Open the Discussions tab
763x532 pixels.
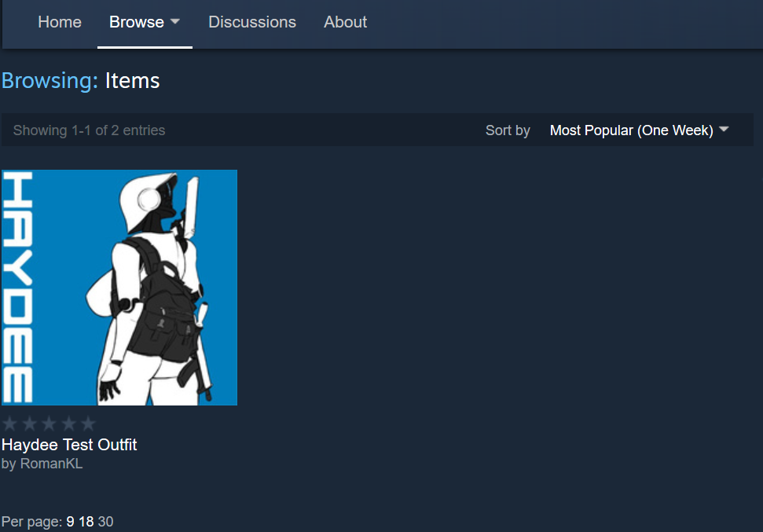[x=252, y=22]
